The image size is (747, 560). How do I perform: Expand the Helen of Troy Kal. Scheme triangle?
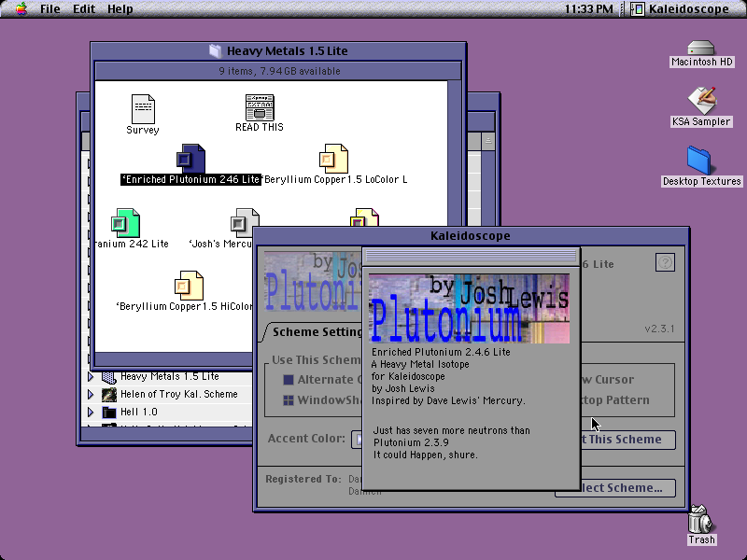91,394
